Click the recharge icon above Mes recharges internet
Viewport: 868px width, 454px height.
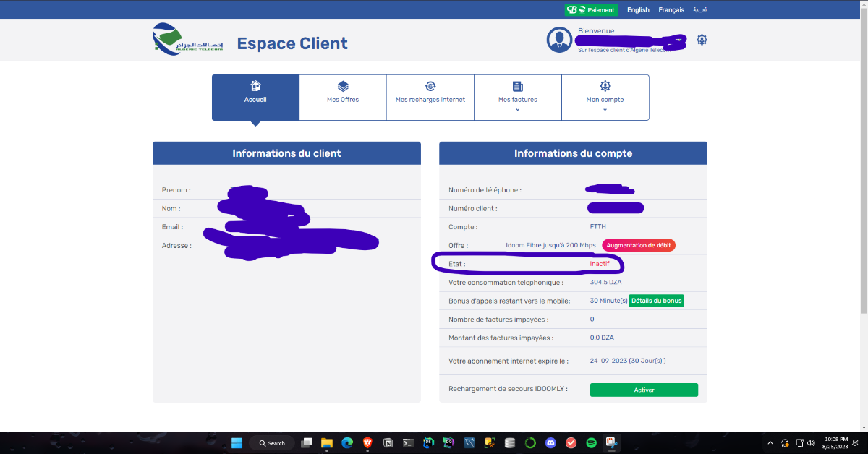430,86
